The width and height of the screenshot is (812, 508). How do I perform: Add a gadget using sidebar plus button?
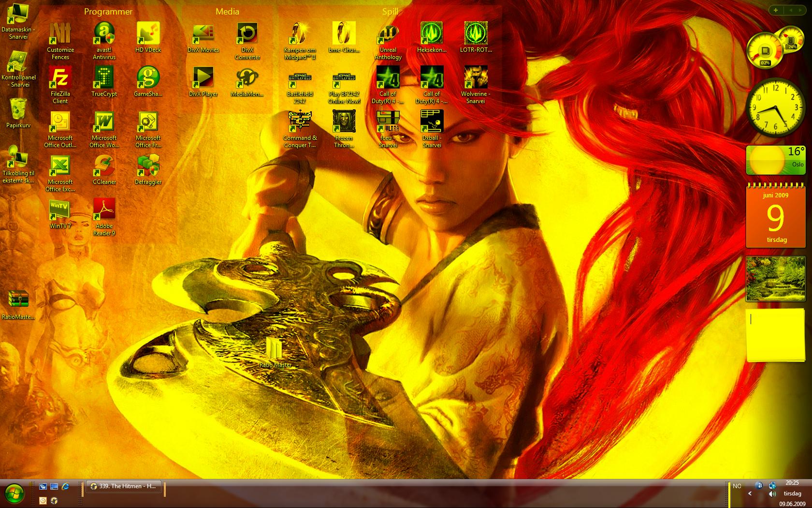pos(776,10)
